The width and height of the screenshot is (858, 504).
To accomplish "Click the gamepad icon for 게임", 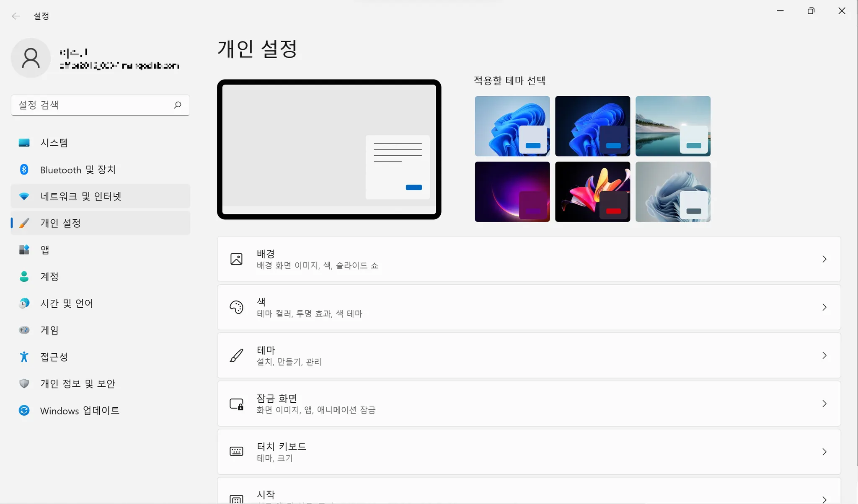I will tap(24, 330).
